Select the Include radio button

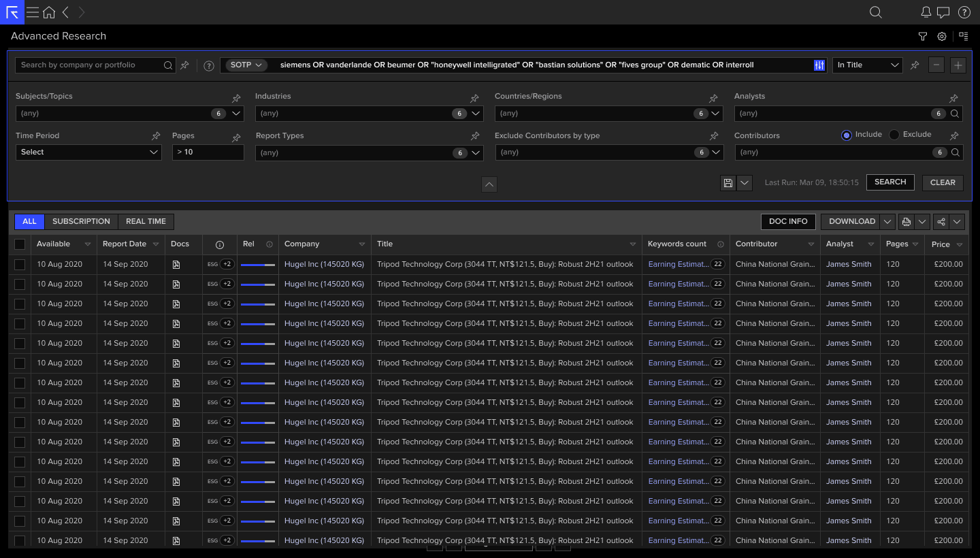click(x=847, y=135)
